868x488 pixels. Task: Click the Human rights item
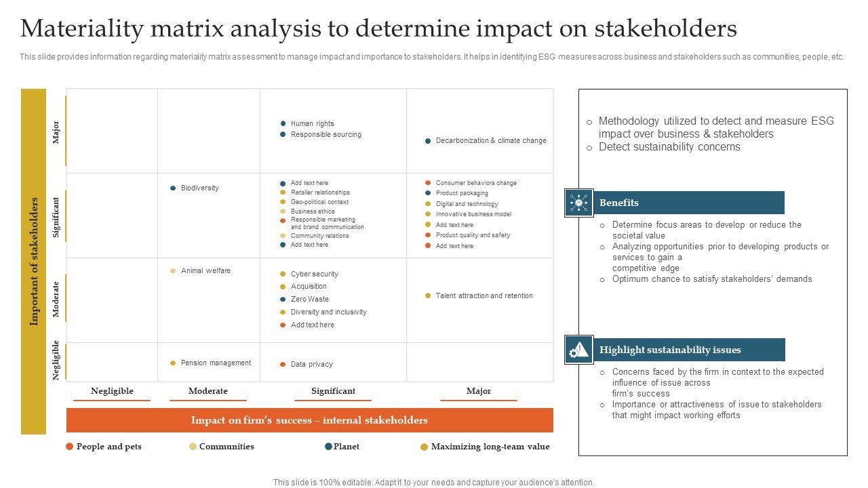pyautogui.click(x=312, y=123)
